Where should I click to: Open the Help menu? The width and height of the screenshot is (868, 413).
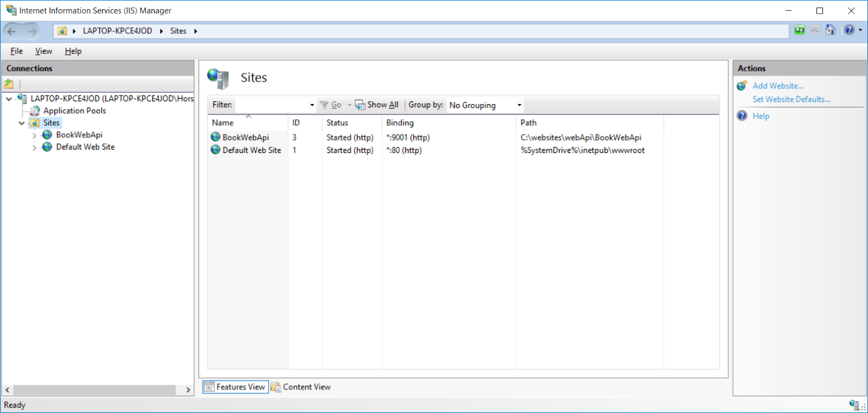73,51
